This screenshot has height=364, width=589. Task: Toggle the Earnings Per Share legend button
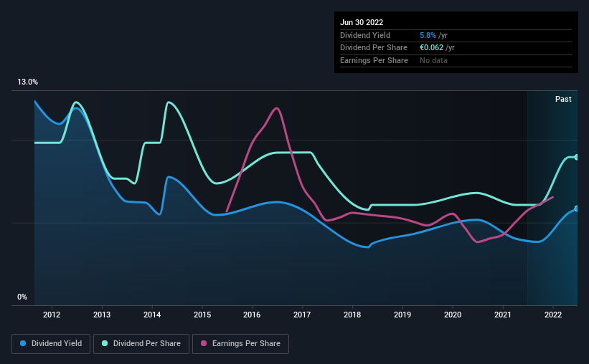pyautogui.click(x=241, y=344)
